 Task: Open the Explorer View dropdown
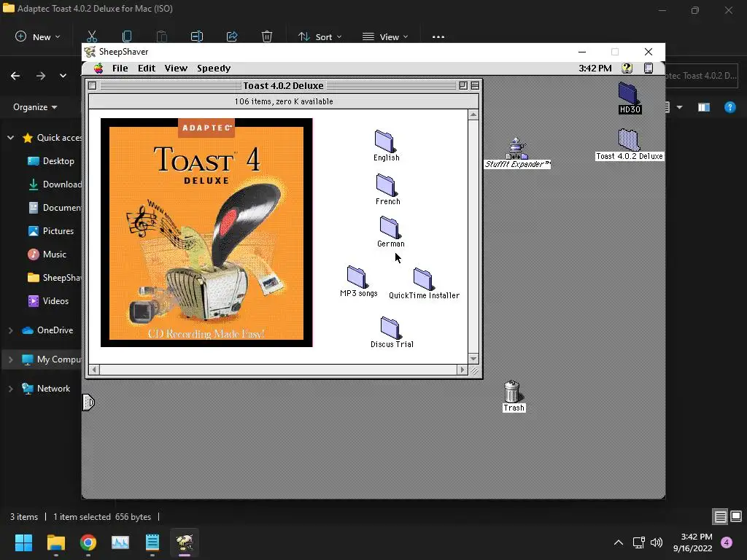[x=385, y=36]
